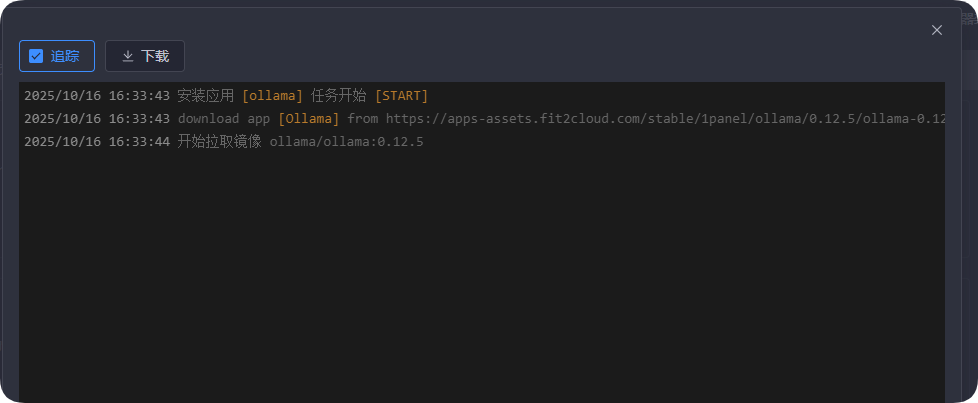Click the download arrow icon
The height and width of the screenshot is (403, 978).
pos(128,56)
